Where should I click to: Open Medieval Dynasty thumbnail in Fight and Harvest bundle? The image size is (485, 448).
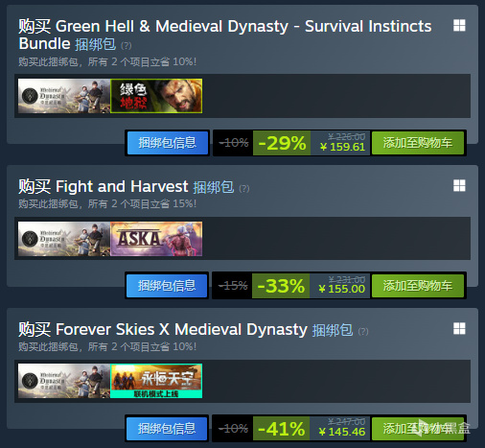tap(64, 239)
